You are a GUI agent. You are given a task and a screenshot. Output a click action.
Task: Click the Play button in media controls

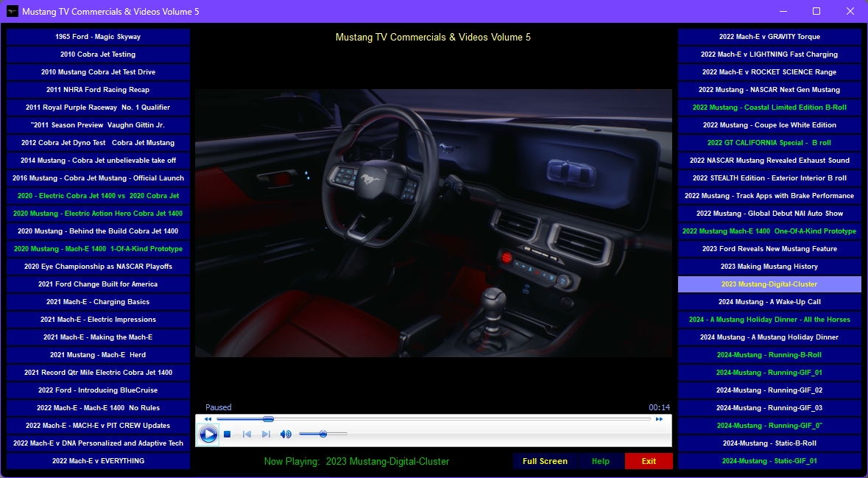pyautogui.click(x=208, y=435)
